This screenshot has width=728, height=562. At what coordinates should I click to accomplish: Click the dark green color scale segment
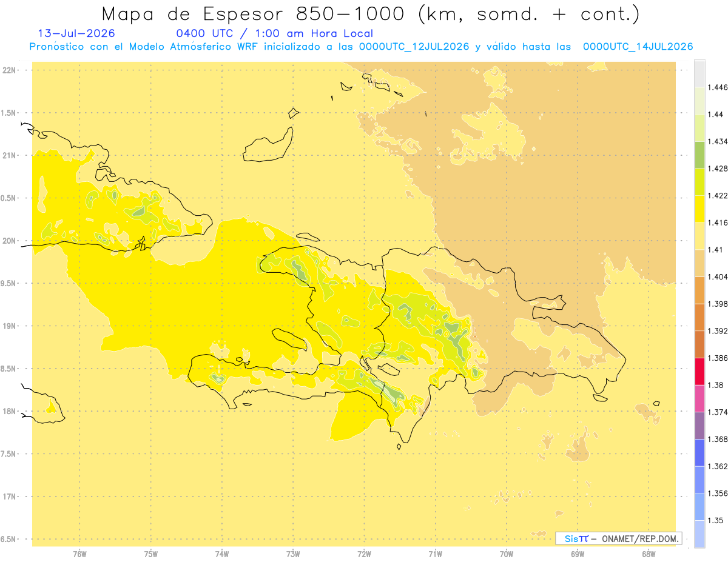click(x=699, y=155)
